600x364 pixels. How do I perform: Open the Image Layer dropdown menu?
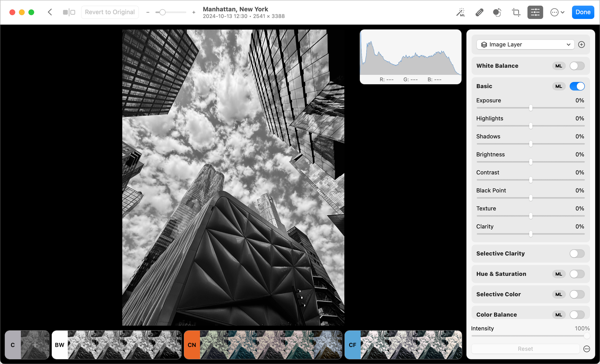(x=525, y=44)
